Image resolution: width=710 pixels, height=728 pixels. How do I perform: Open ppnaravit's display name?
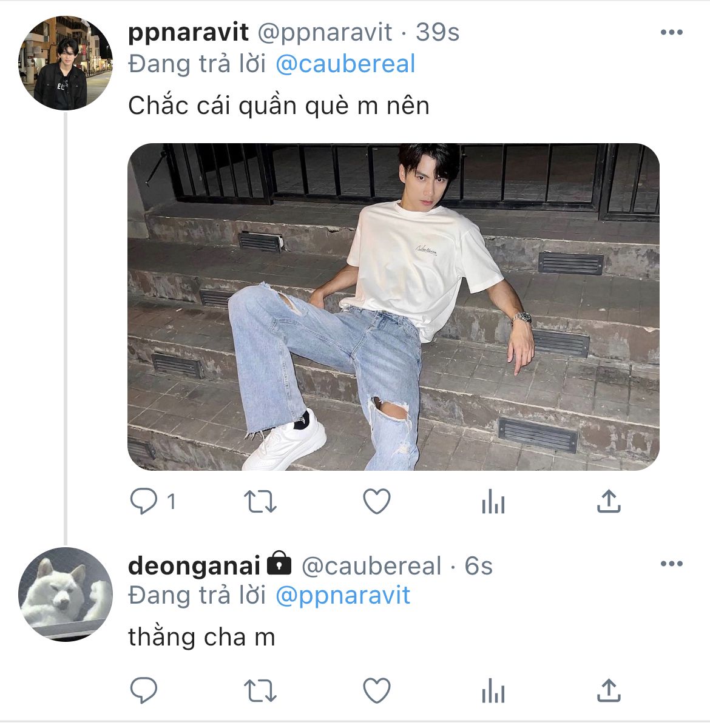pos(189,33)
